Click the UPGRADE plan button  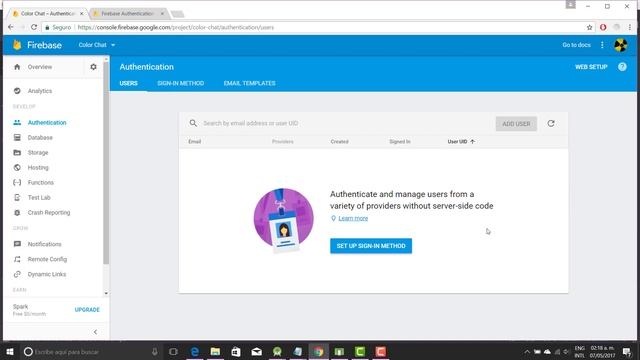[x=87, y=310]
